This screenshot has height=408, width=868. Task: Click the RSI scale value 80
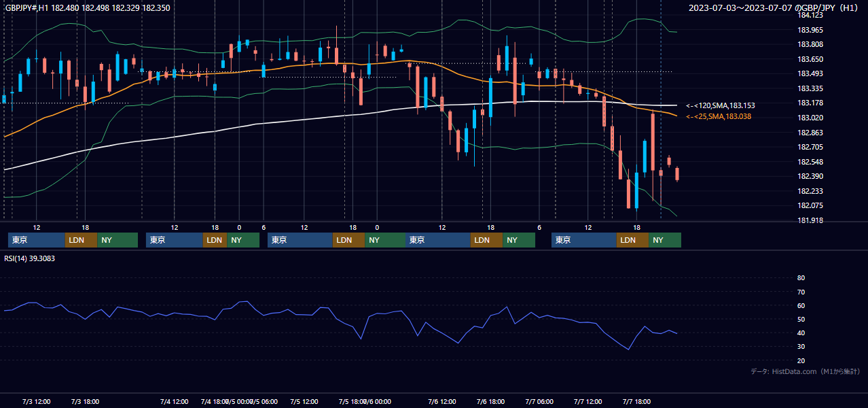click(801, 278)
